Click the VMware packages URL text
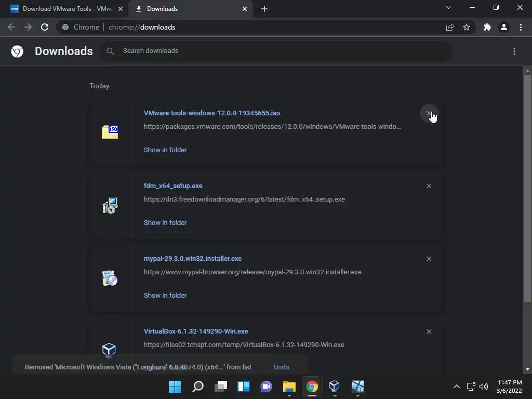Image resolution: width=532 pixels, height=399 pixels. (x=272, y=127)
